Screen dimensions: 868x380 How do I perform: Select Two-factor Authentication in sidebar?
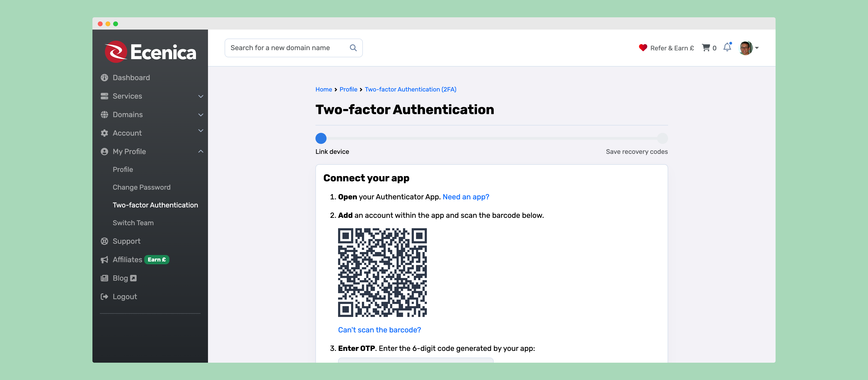pyautogui.click(x=155, y=205)
